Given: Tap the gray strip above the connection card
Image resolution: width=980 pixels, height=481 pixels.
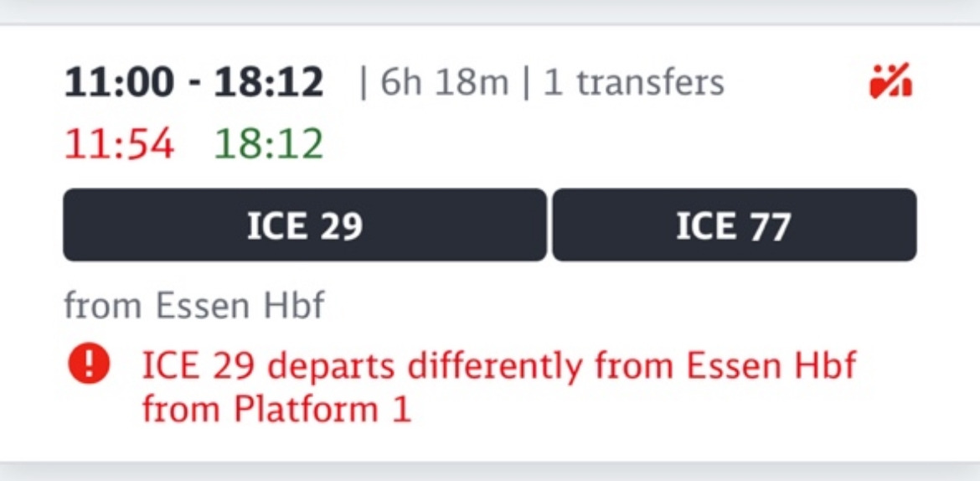Looking at the screenshot, I should pyautogui.click(x=490, y=10).
